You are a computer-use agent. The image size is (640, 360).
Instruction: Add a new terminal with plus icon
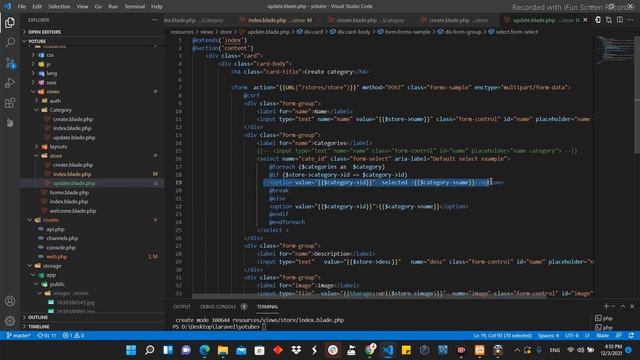coord(606,306)
